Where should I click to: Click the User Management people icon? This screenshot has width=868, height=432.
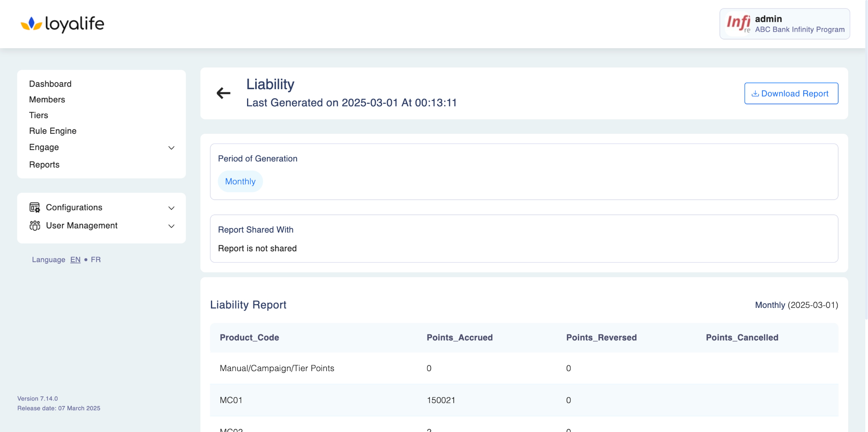35,226
